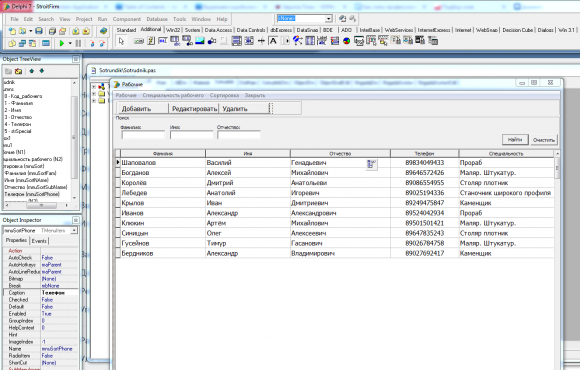Expand the first tree node in editor
The width and height of the screenshot is (580, 370).
pos(94,87)
